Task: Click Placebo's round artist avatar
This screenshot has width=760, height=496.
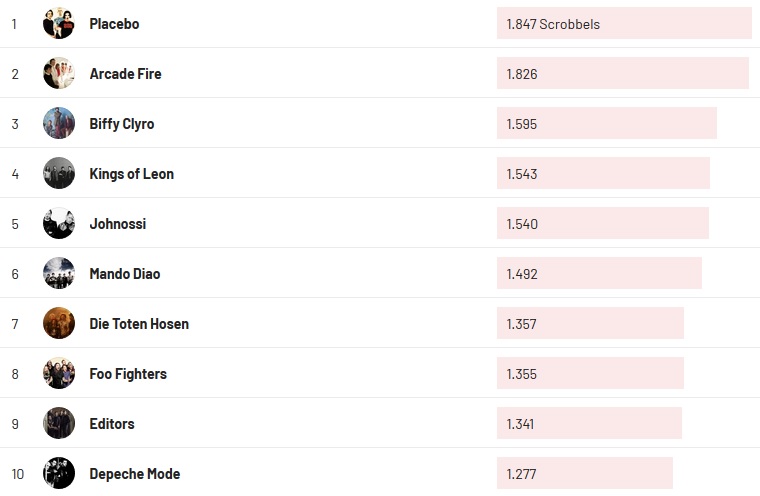Action: pos(59,23)
